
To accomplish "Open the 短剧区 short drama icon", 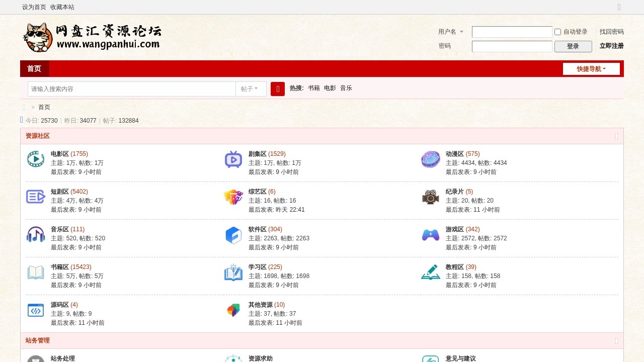I will 36,197.
